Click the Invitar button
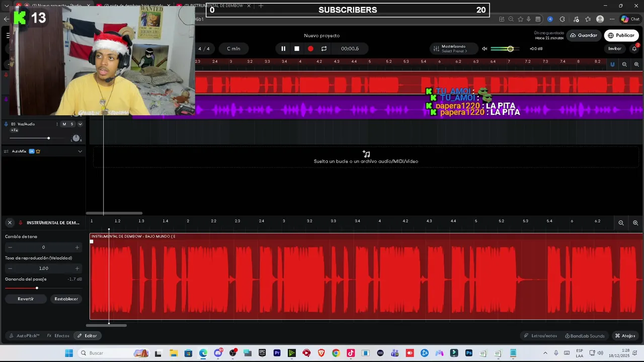The height and width of the screenshot is (362, 644). tap(615, 49)
